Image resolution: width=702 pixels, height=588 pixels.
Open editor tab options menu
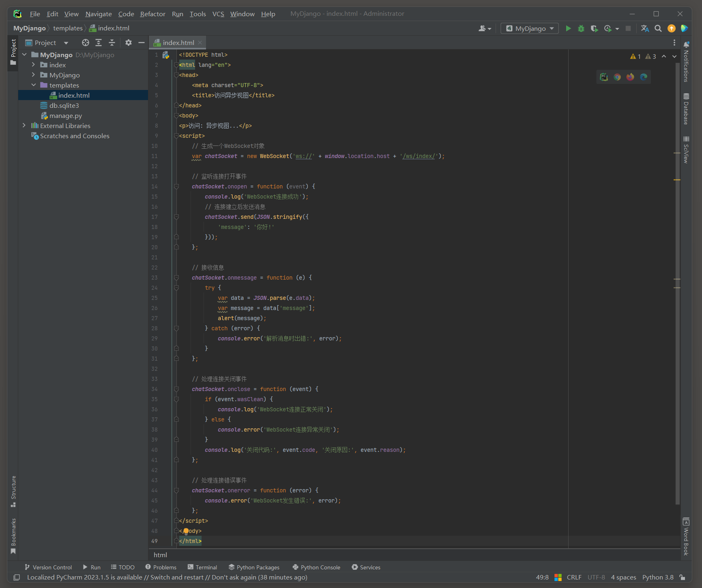click(674, 43)
